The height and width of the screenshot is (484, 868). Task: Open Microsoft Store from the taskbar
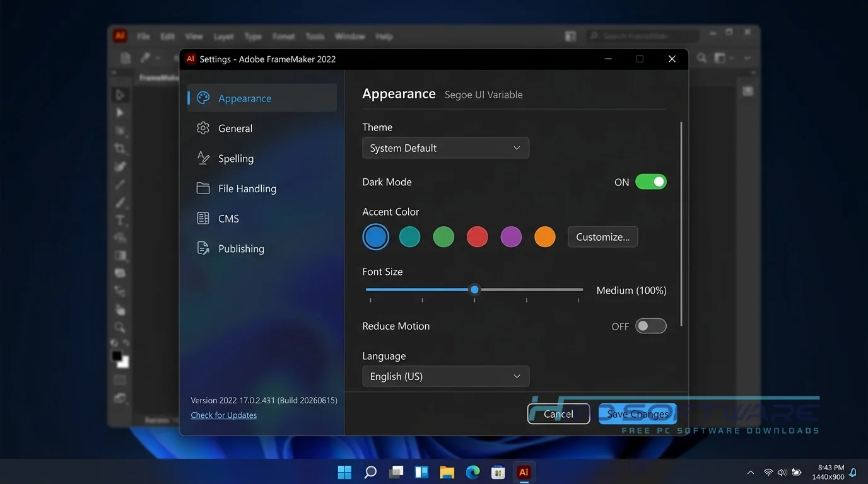[x=498, y=472]
